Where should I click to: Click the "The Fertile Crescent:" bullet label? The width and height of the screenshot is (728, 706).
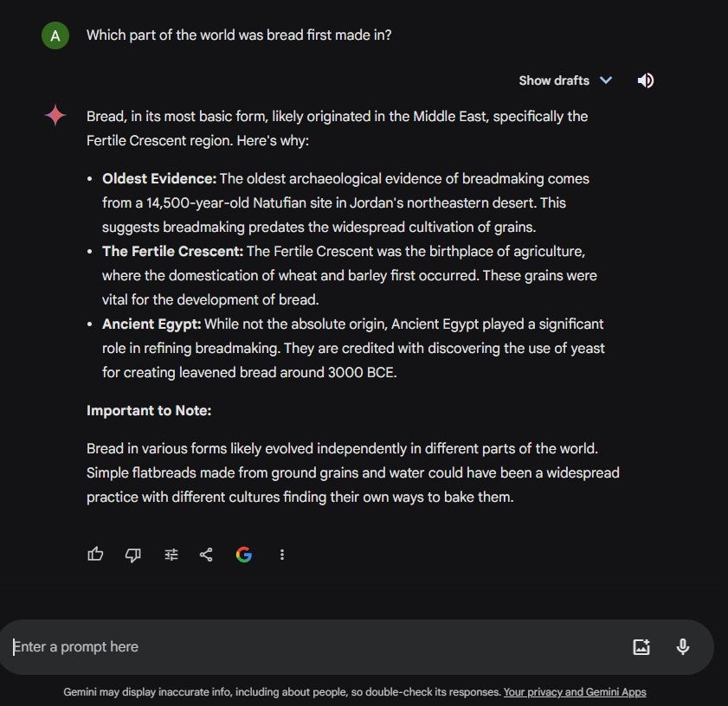point(173,251)
